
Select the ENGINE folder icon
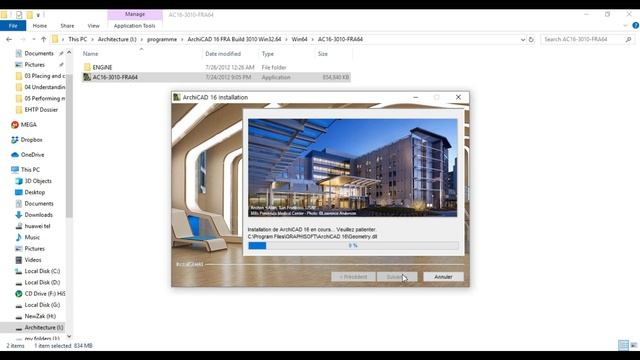tap(87, 67)
